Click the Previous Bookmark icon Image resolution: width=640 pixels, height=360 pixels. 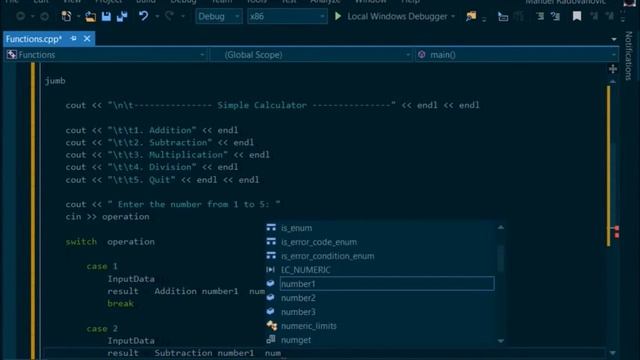point(594,16)
